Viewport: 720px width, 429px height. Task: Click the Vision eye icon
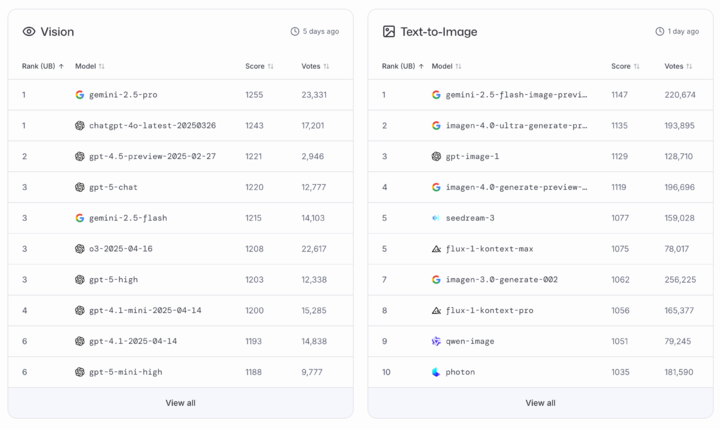coord(29,32)
